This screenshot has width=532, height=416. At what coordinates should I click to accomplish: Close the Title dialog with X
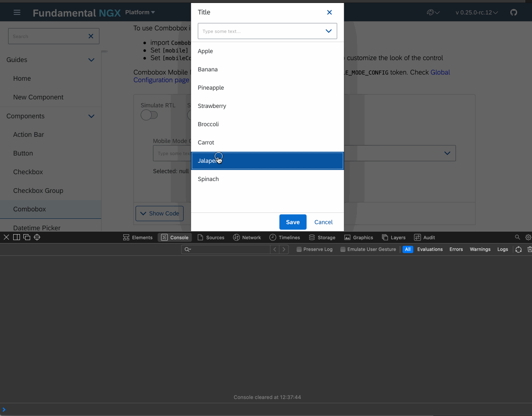(x=329, y=12)
